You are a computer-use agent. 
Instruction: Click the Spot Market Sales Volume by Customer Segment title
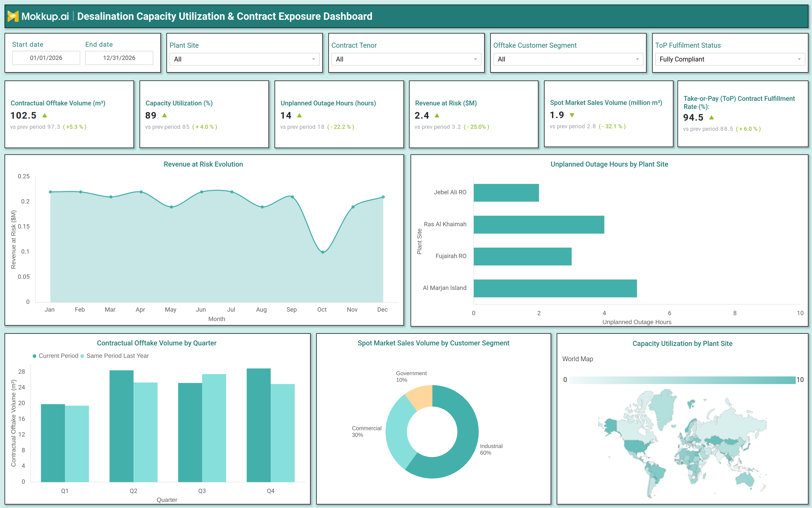(x=433, y=343)
